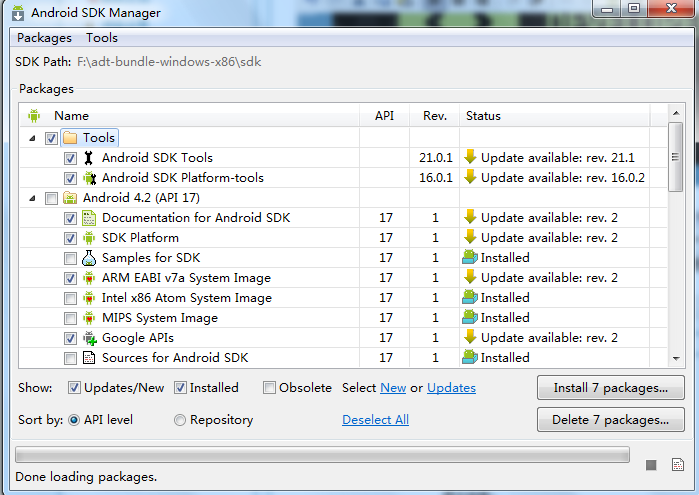Click the Install 7 packages button
This screenshot has height=495, width=699.
610,388
